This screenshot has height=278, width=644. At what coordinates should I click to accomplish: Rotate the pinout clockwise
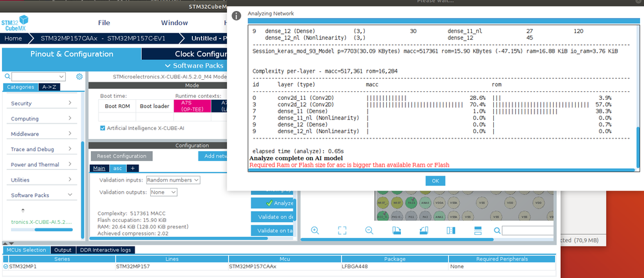(x=396, y=230)
